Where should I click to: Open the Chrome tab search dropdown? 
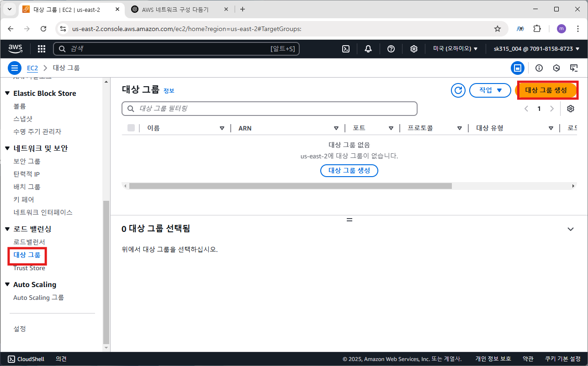(9, 9)
